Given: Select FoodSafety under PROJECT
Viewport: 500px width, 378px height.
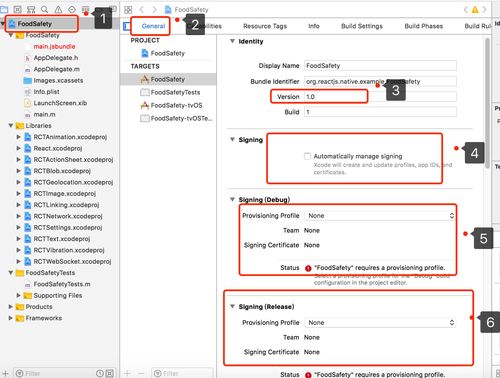Looking at the screenshot, I should (167, 53).
